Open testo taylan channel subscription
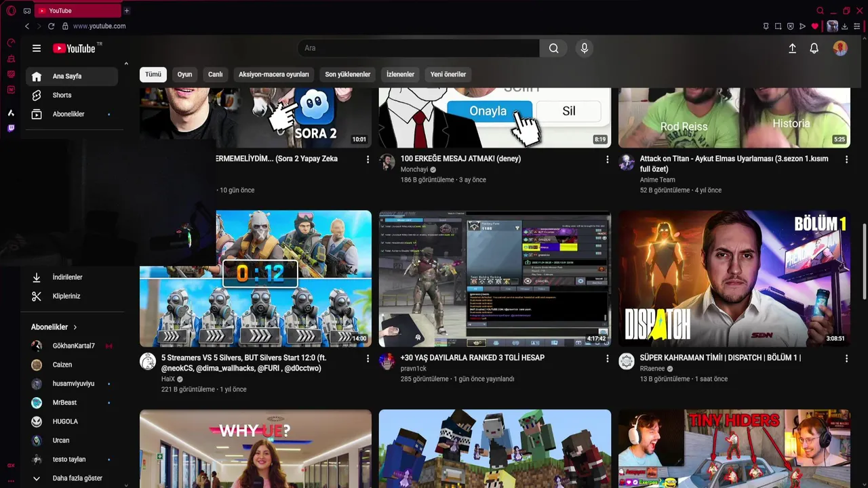Image resolution: width=868 pixels, height=488 pixels. click(x=72, y=460)
